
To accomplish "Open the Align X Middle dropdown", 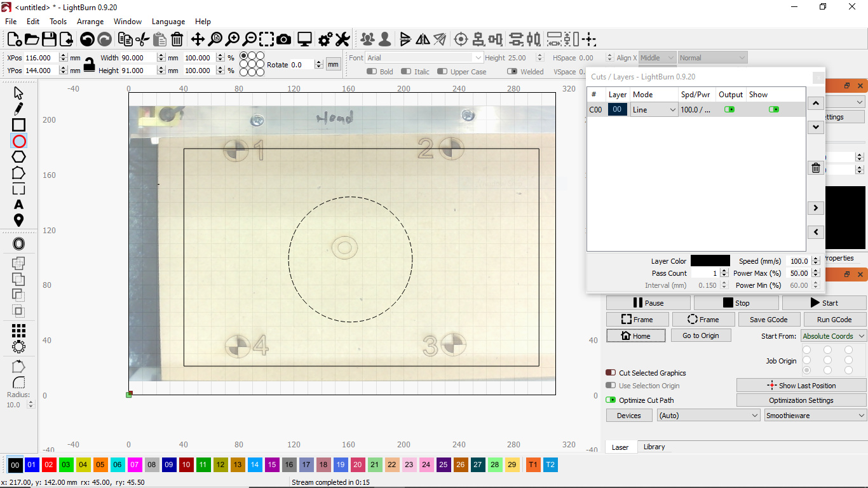I will pyautogui.click(x=657, y=58).
